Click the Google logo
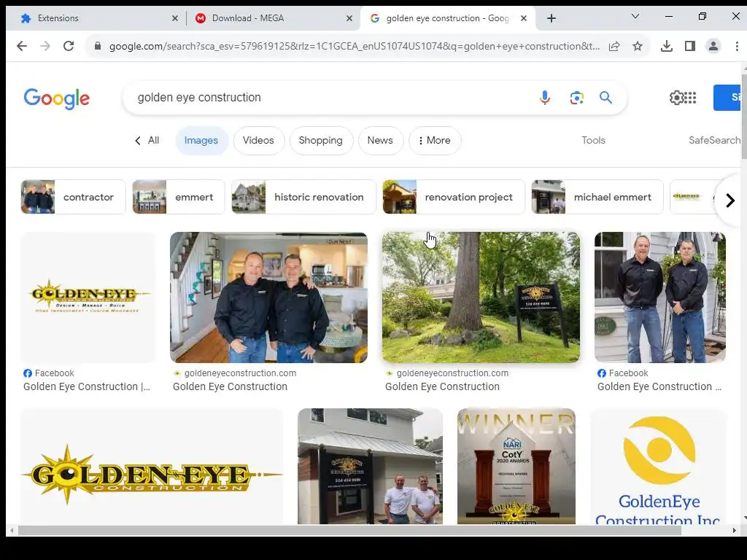Image resolution: width=747 pixels, height=560 pixels. (x=57, y=98)
